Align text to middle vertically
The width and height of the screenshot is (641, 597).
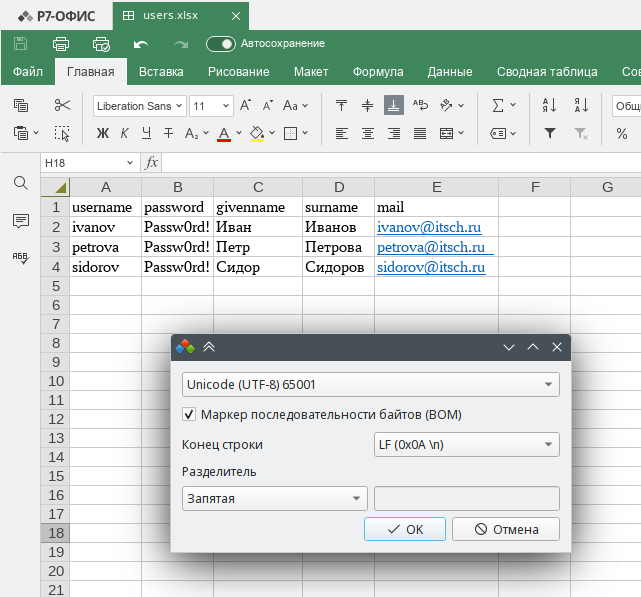[x=368, y=105]
